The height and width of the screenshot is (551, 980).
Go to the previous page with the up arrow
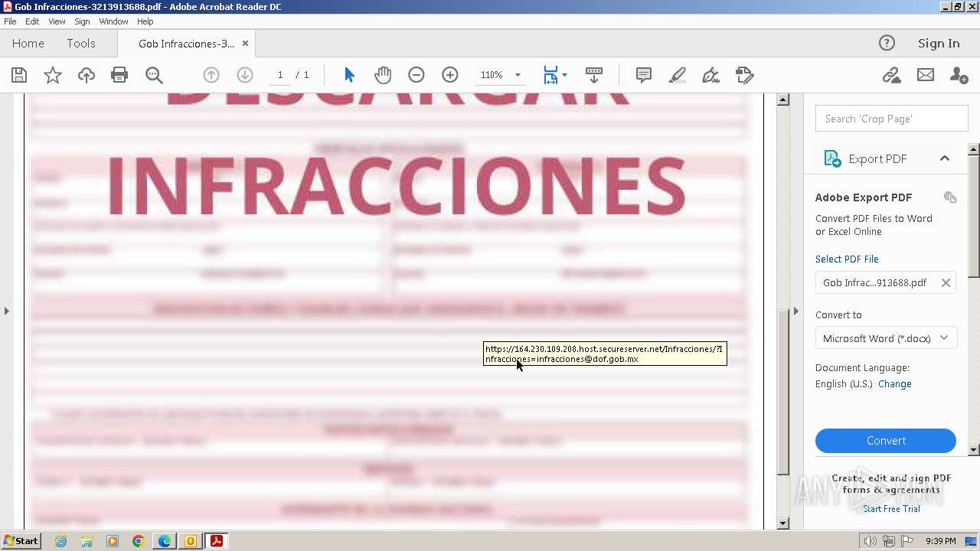click(x=211, y=75)
